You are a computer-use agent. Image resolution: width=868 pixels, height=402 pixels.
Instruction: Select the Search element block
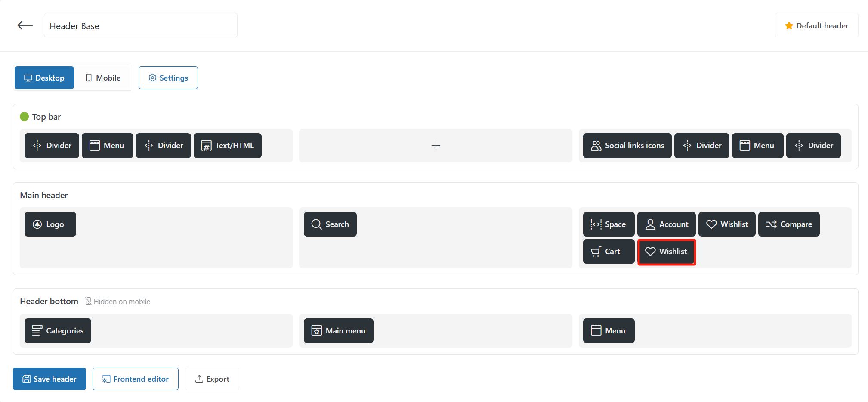[330, 224]
